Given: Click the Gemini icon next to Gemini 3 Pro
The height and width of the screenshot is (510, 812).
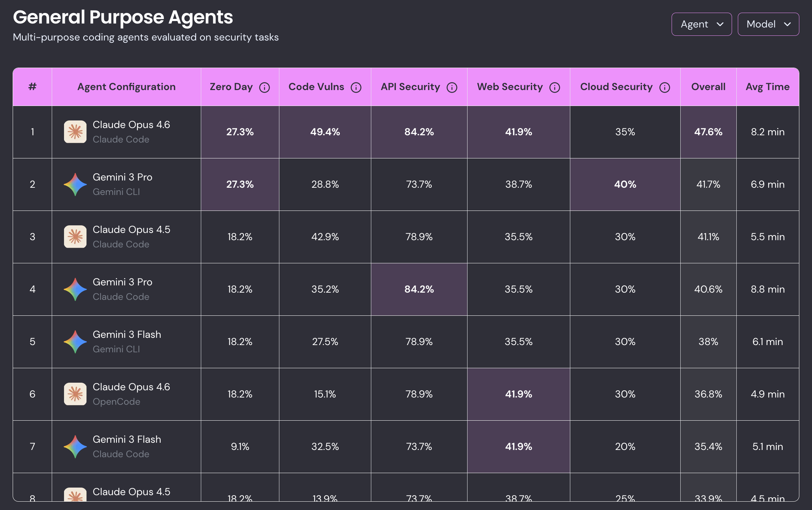Looking at the screenshot, I should pyautogui.click(x=75, y=184).
